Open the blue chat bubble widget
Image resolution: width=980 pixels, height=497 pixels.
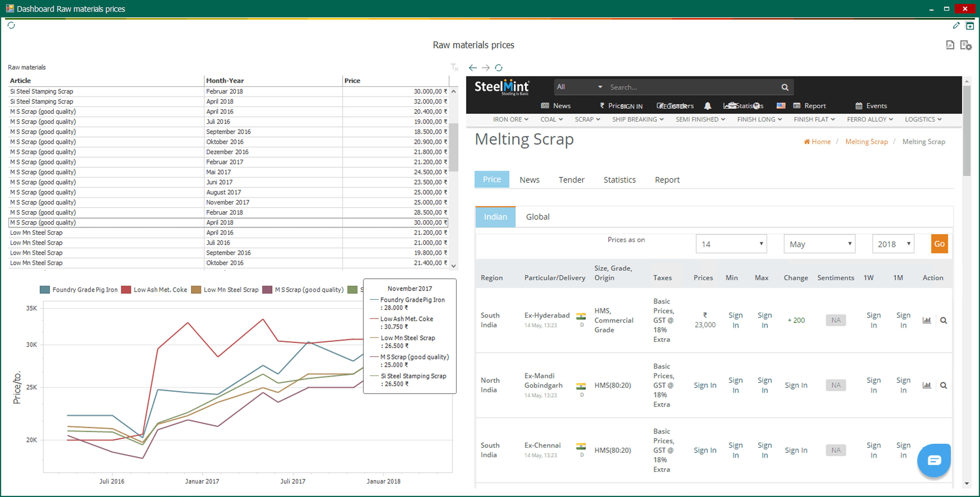tap(934, 461)
